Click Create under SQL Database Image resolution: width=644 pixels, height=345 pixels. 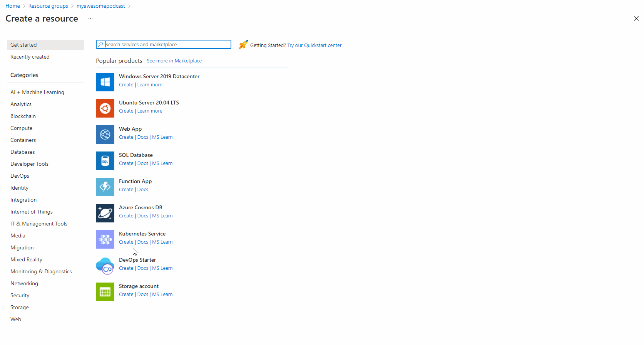[126, 163]
